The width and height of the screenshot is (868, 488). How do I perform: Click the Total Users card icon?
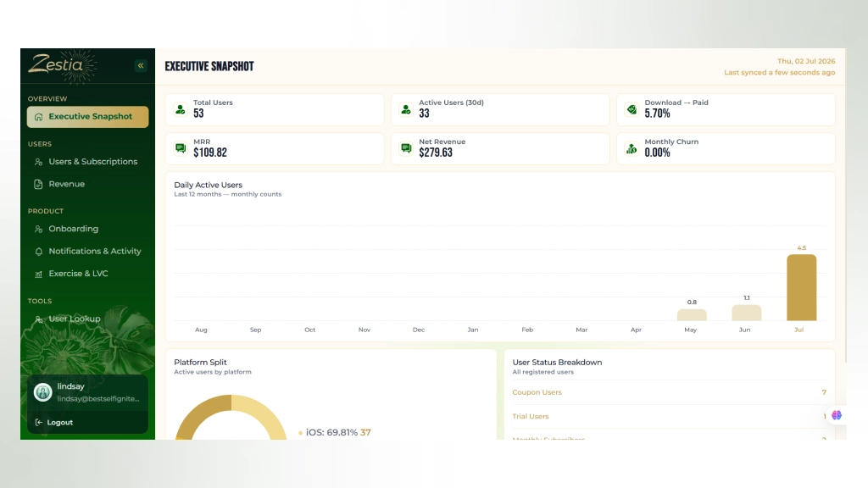click(181, 109)
